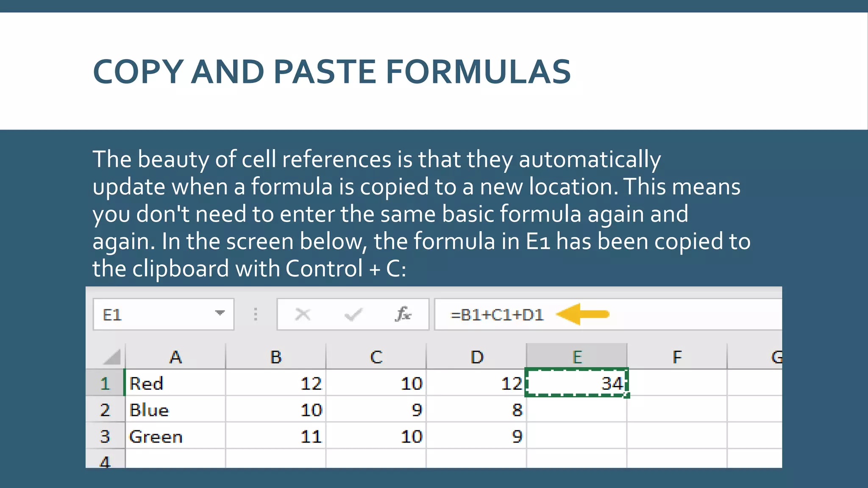Click the cancel X icon in formula bar
This screenshot has height=488, width=868.
click(x=303, y=314)
